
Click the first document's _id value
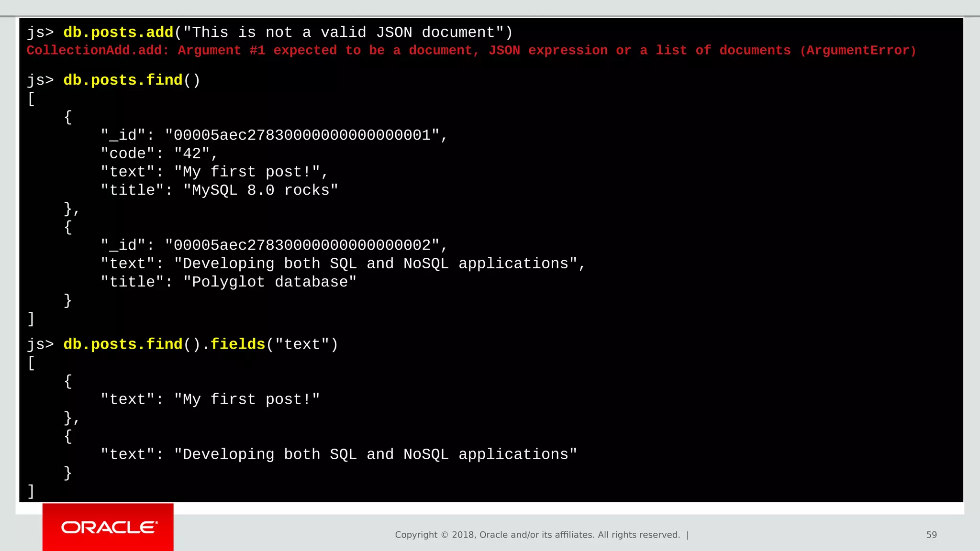301,135
